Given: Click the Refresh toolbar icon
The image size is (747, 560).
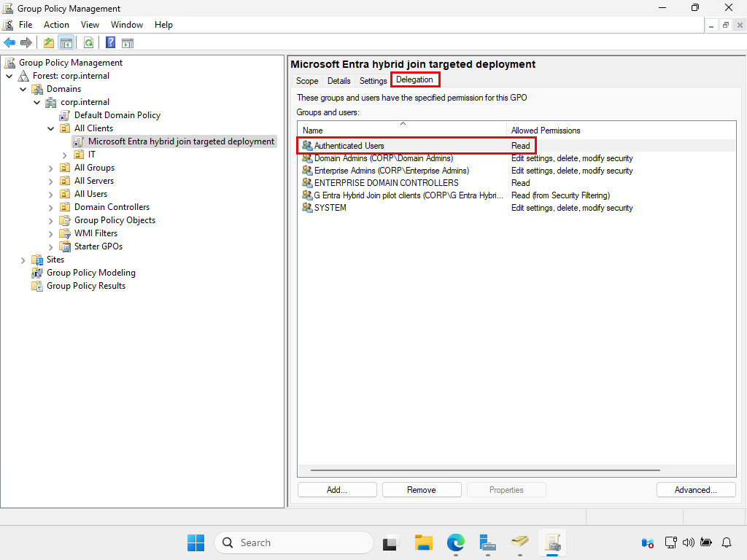Looking at the screenshot, I should tap(88, 43).
